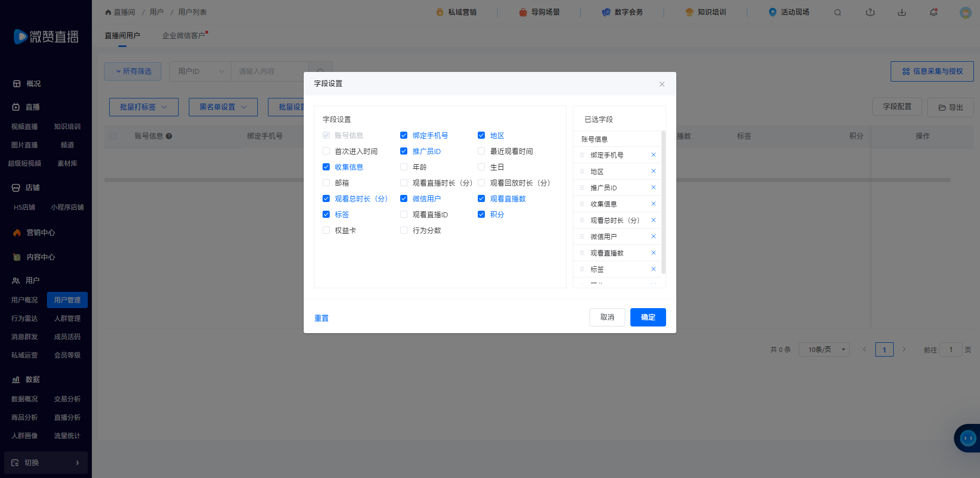Click help icon beside 账号信息 column
The height and width of the screenshot is (478, 980).
pyautogui.click(x=169, y=136)
